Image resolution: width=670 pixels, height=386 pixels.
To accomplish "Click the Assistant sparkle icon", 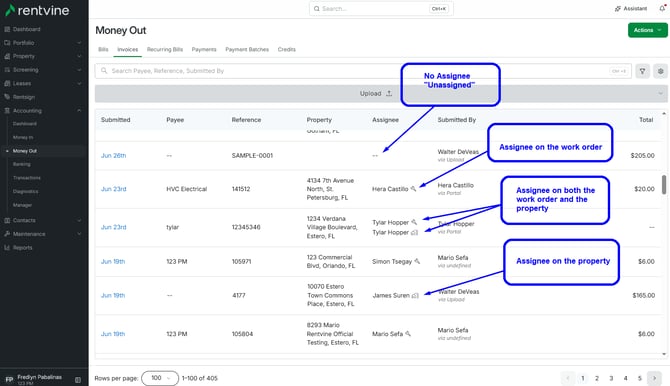I will click(617, 9).
